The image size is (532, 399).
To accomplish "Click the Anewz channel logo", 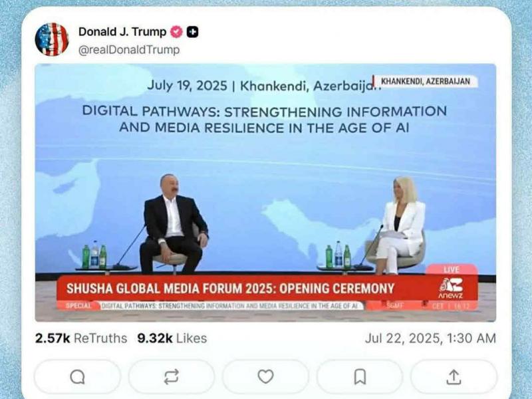I will pos(451,288).
